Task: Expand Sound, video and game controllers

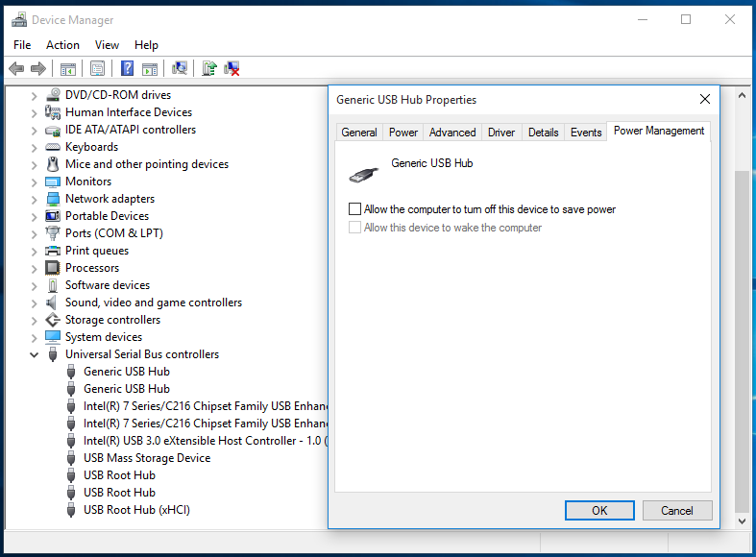Action: [x=34, y=303]
